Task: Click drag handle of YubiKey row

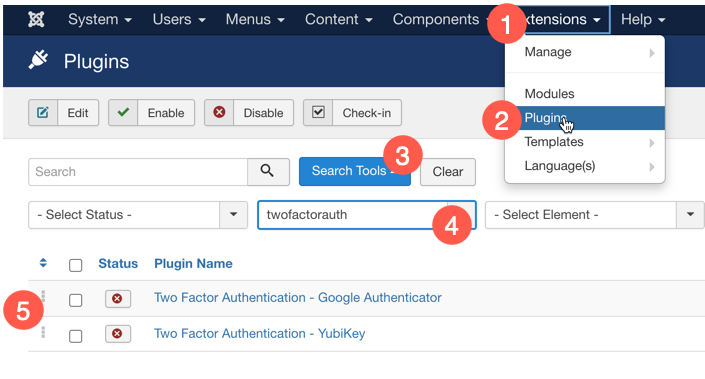Action: (x=43, y=332)
